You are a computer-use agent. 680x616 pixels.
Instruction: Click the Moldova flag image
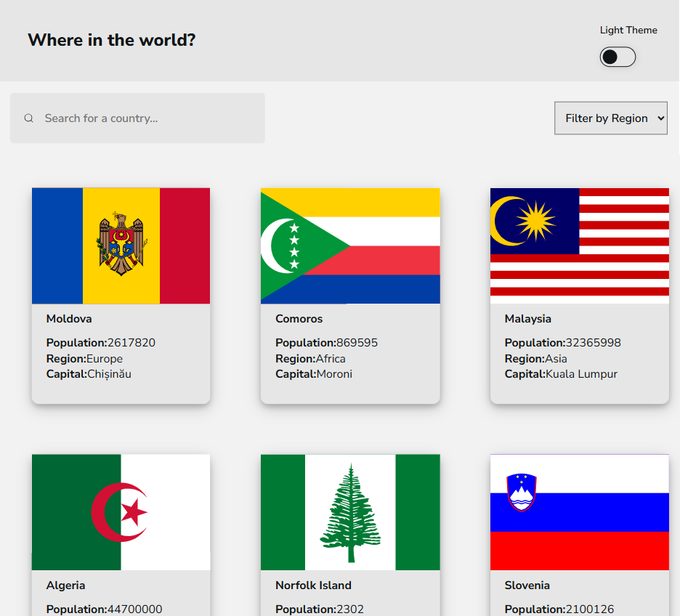(121, 246)
